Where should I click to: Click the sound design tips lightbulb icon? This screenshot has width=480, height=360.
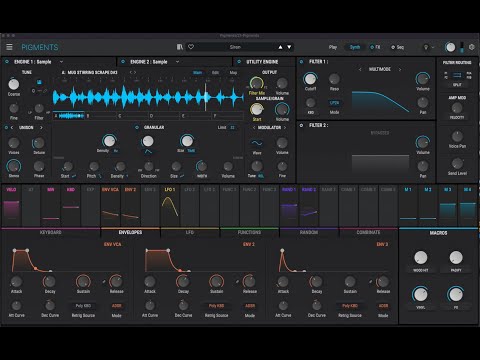[x=426, y=47]
